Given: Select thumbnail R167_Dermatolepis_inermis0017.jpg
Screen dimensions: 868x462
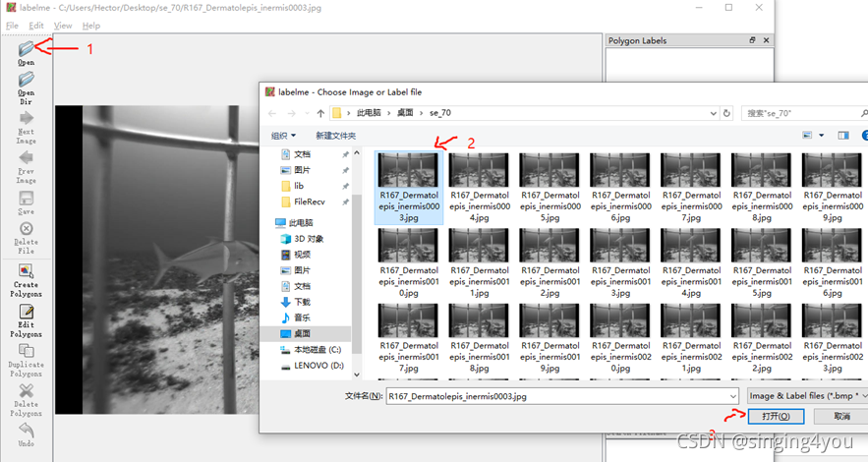Looking at the screenshot, I should point(409,338).
